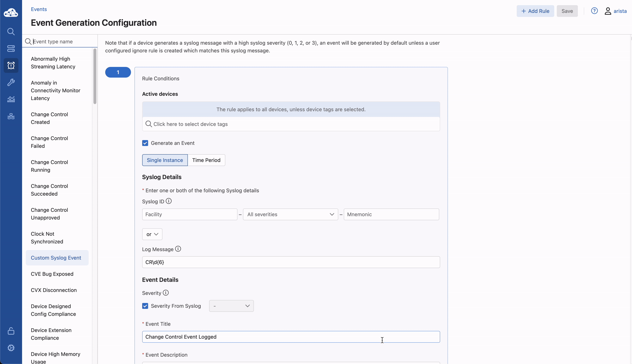
Task: Open the Events breadcrumb link
Action: click(39, 9)
